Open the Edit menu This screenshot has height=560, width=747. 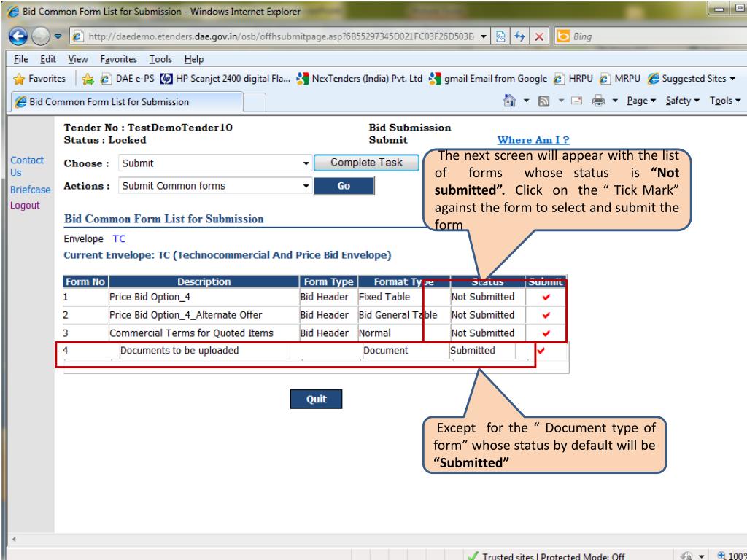[x=48, y=59]
